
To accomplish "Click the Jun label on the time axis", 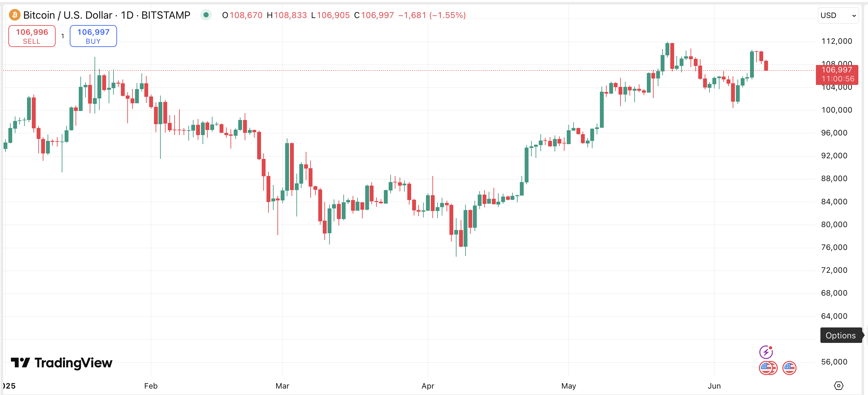I will point(714,386).
